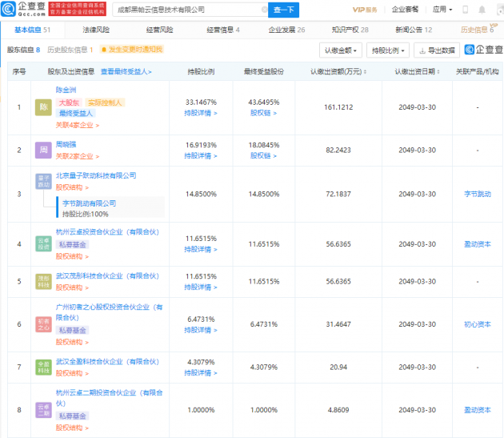Expand the 应用 menu

point(442,10)
